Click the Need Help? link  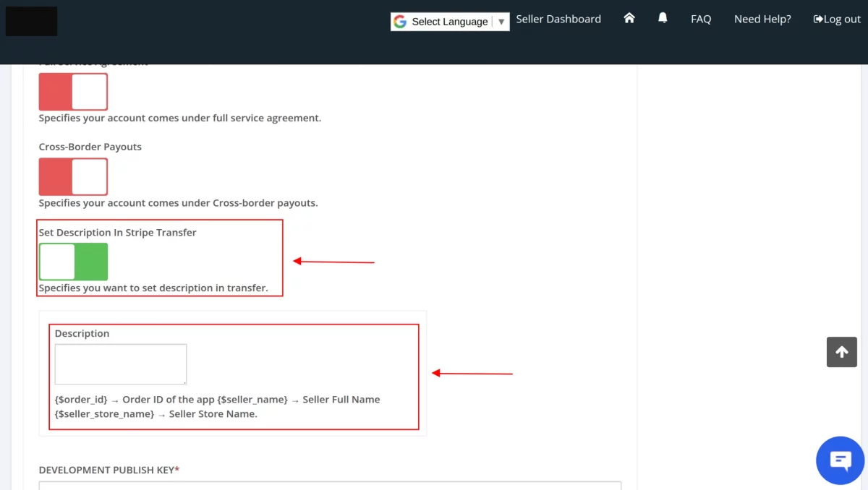(x=762, y=19)
